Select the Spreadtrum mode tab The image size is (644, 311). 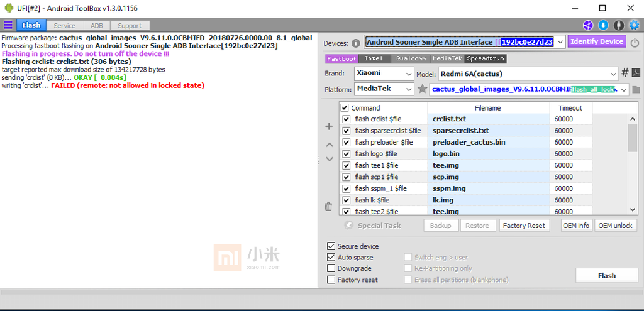coord(486,58)
